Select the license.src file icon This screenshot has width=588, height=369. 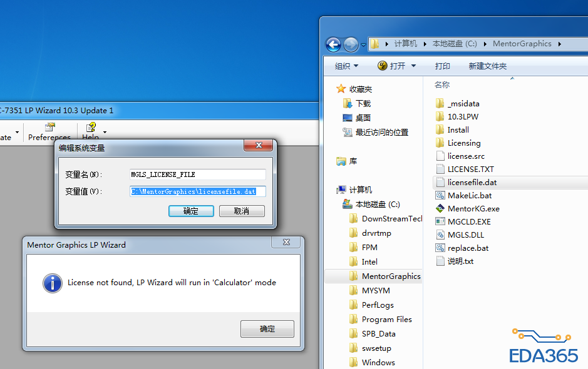[x=440, y=156]
